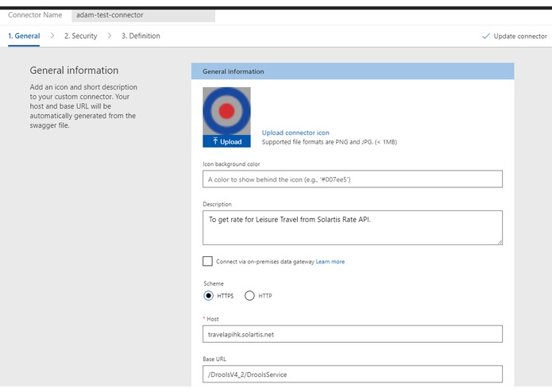Screen dimensions: 552x392
Task: Click the 'Icon background color' label
Action: tap(231, 164)
